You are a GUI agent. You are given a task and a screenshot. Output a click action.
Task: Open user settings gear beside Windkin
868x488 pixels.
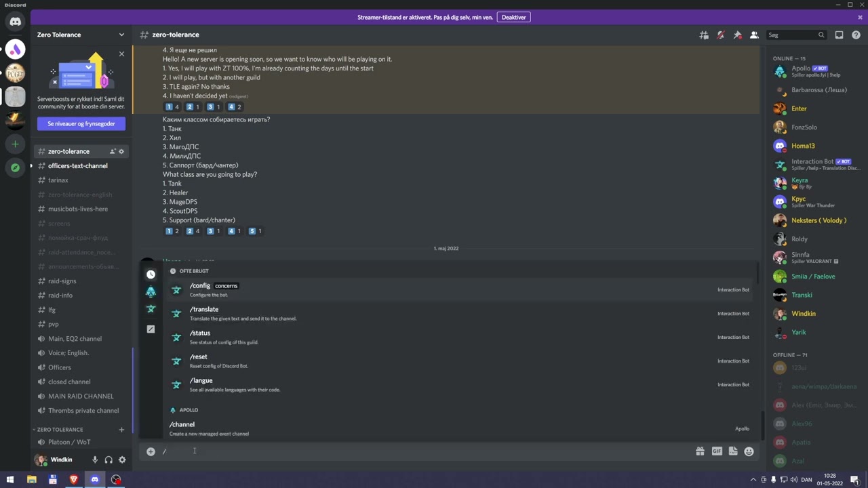[x=122, y=460]
